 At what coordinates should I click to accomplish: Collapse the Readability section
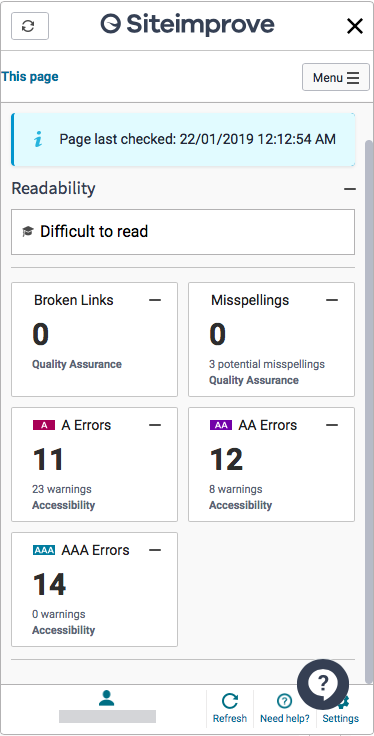click(350, 189)
